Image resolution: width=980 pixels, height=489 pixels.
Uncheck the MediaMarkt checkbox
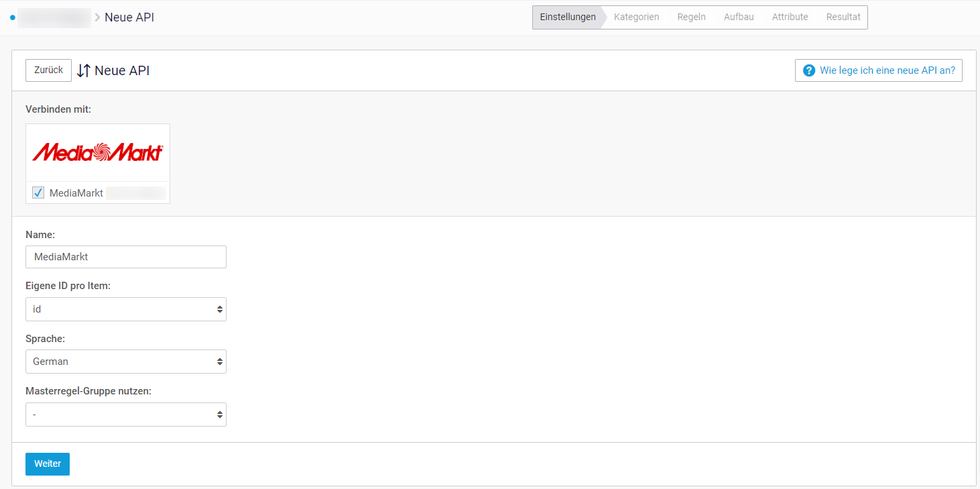(38, 193)
